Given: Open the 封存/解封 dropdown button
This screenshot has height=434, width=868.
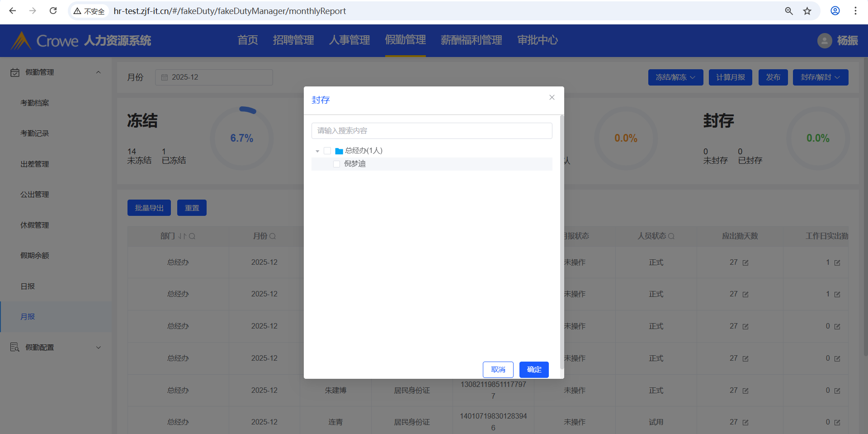Looking at the screenshot, I should [x=821, y=77].
